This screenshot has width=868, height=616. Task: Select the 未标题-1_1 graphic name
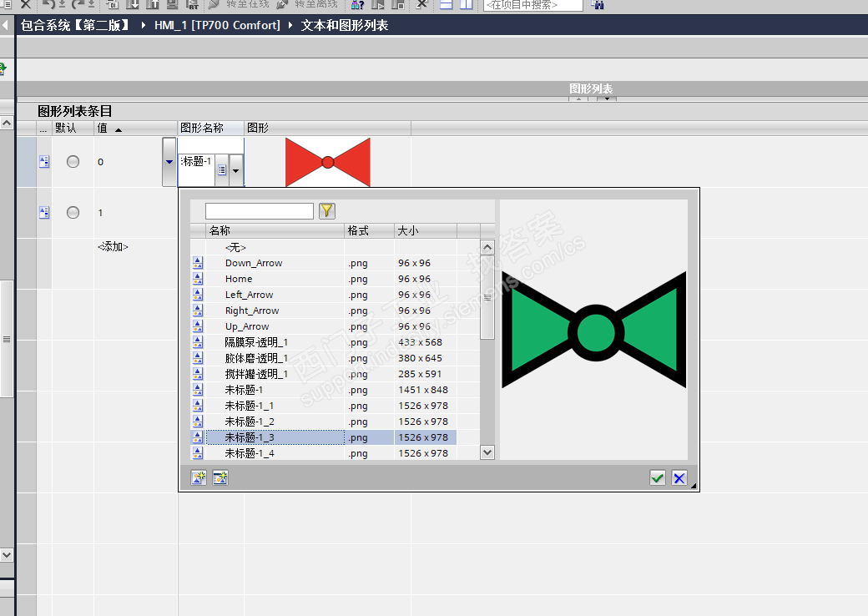point(249,406)
